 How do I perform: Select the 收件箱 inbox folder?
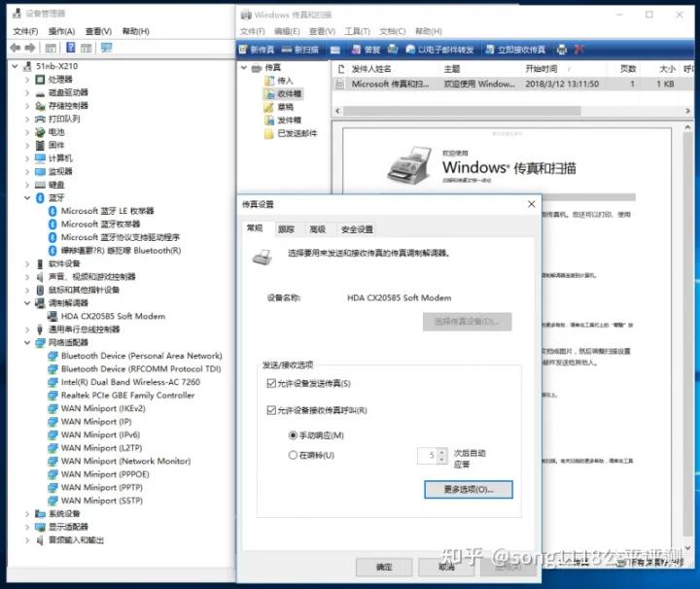pos(283,93)
